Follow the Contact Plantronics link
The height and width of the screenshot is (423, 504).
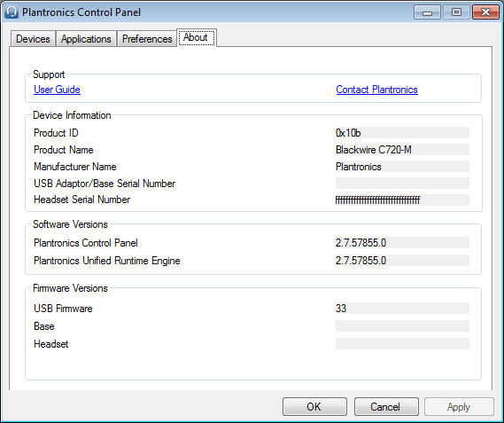376,90
